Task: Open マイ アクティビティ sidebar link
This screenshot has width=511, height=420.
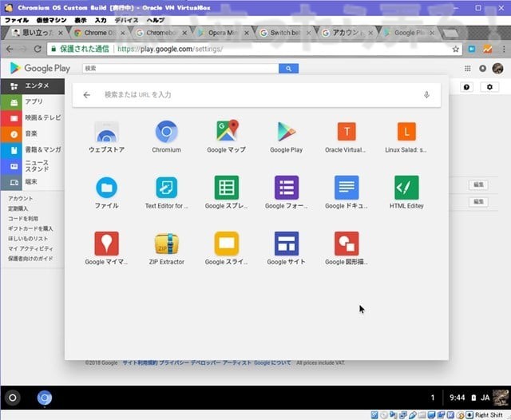Action: click(x=30, y=248)
